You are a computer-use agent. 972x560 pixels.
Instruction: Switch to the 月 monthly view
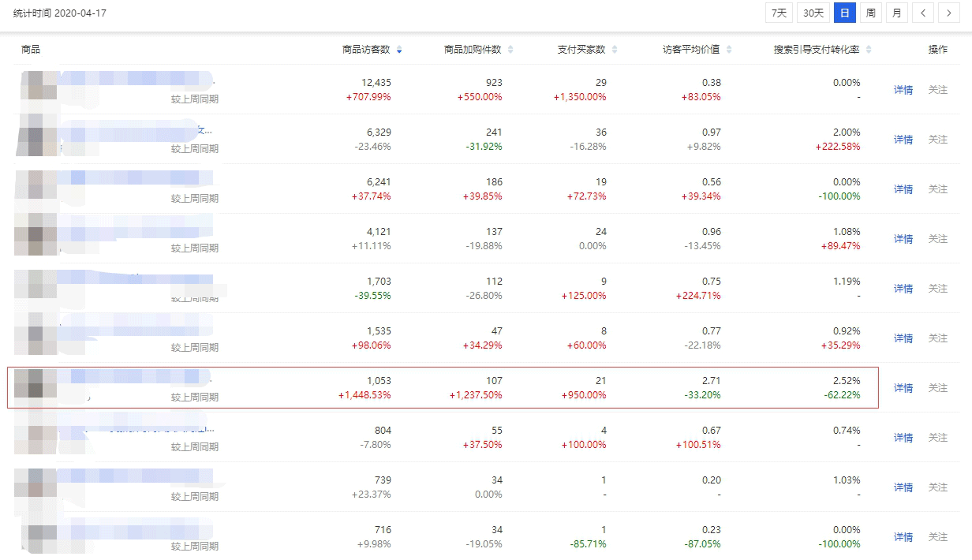[896, 13]
